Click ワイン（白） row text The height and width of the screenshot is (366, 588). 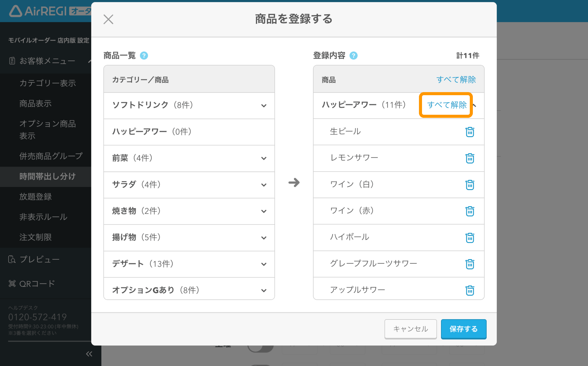[x=352, y=184]
